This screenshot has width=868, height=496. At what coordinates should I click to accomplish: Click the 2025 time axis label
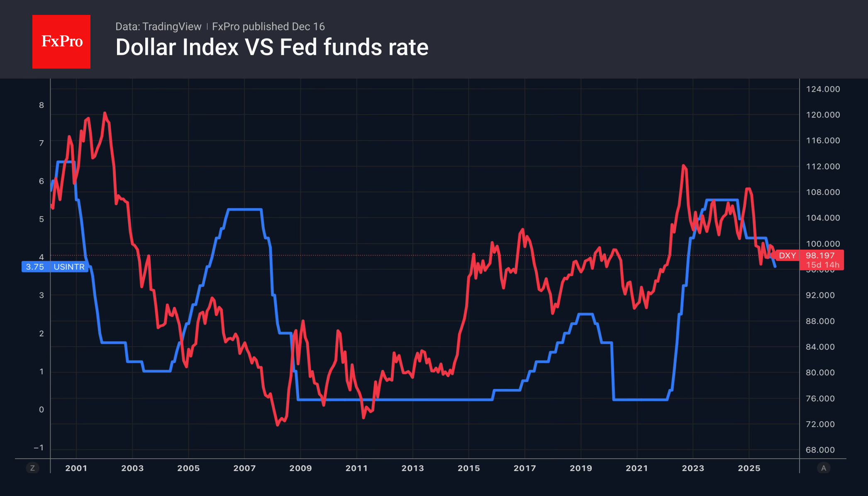[x=749, y=468]
